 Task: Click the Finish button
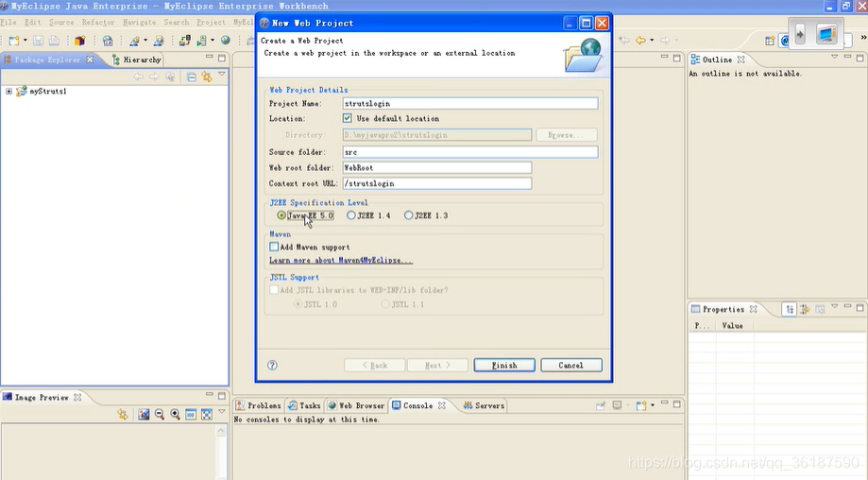pyautogui.click(x=504, y=366)
